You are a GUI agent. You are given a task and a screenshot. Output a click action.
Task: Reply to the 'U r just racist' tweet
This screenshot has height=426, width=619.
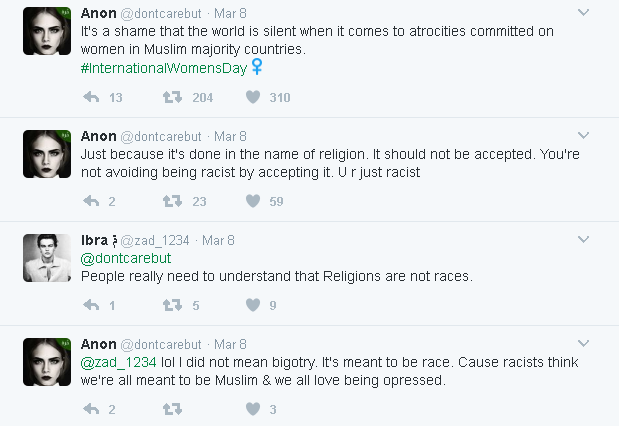[x=90, y=201]
